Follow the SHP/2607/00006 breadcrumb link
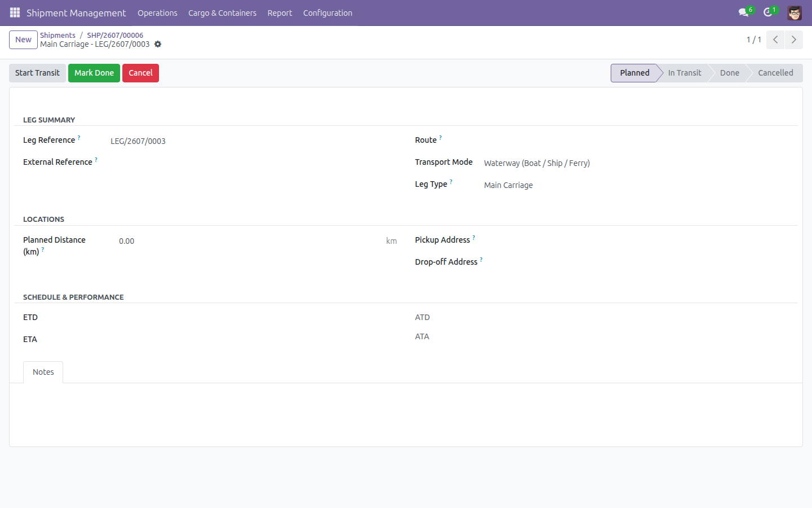The height and width of the screenshot is (508, 812). tap(115, 35)
